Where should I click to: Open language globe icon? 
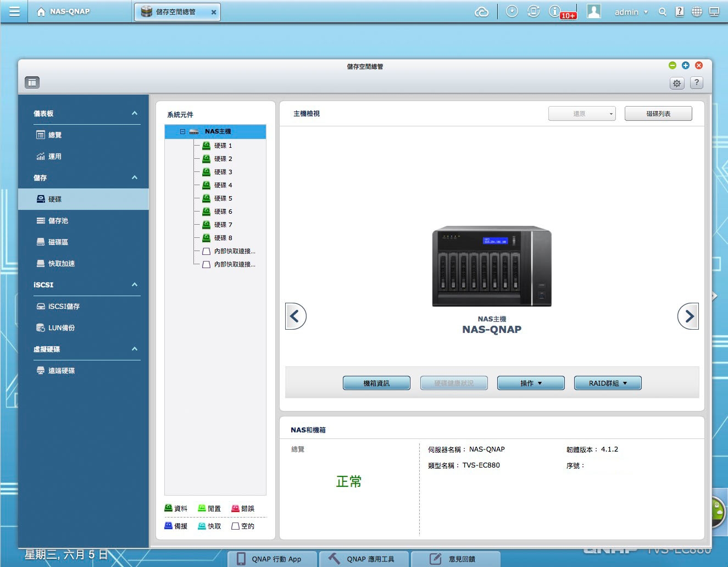tap(697, 12)
